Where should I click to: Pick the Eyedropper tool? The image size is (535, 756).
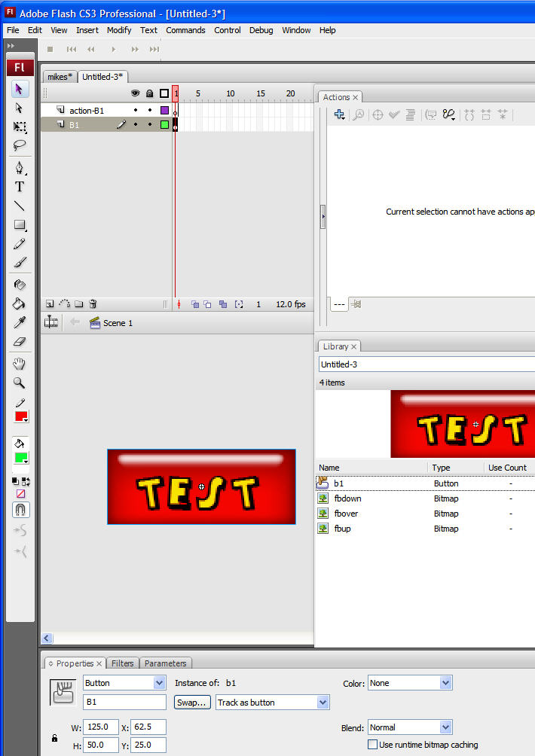(x=20, y=323)
